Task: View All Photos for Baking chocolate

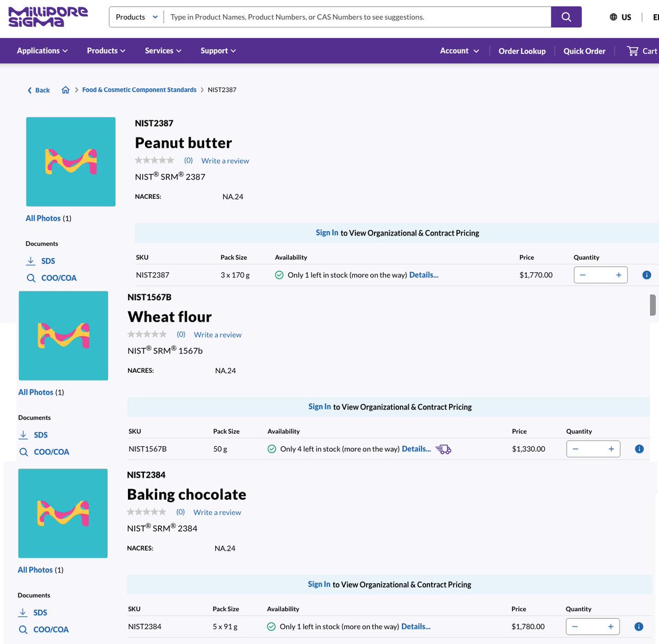Action: tap(41, 570)
